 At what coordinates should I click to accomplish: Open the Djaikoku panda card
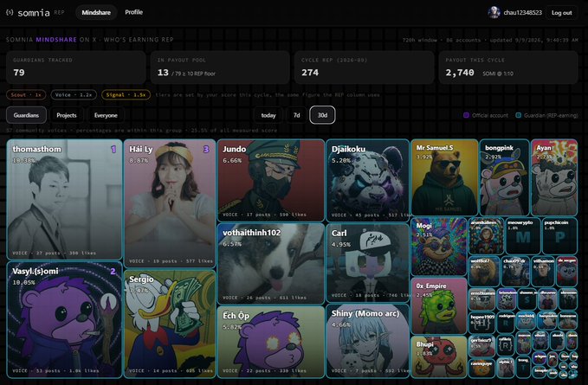click(x=367, y=180)
